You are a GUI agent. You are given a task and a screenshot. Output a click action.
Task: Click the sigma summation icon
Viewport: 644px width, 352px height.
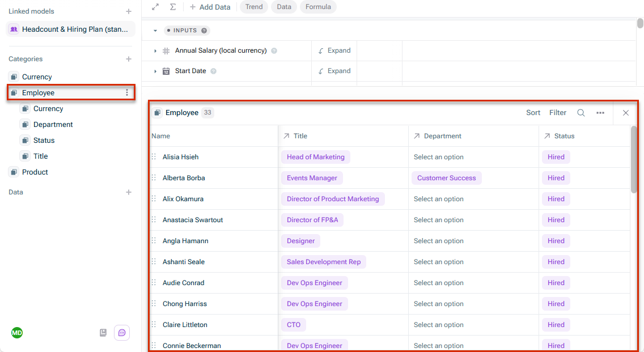(173, 7)
